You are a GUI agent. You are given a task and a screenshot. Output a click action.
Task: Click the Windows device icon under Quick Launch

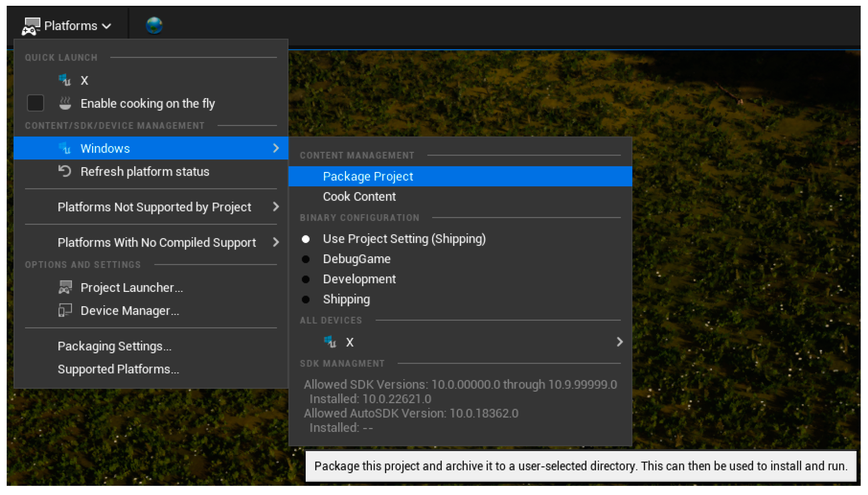[65, 80]
